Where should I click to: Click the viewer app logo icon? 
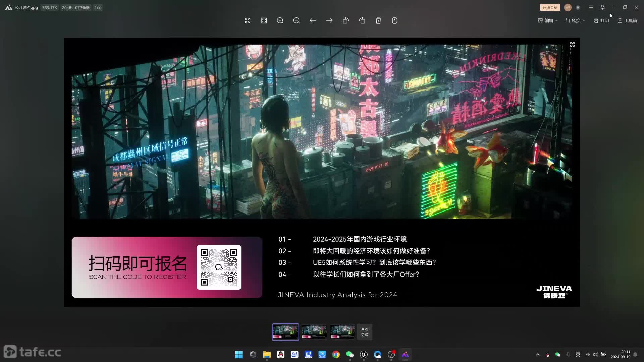(9, 7)
